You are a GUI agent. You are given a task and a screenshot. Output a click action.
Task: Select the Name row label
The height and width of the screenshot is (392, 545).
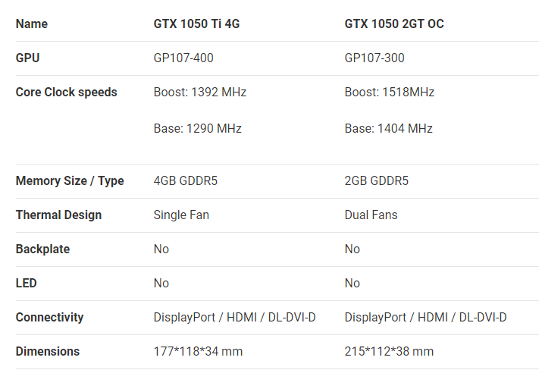32,24
